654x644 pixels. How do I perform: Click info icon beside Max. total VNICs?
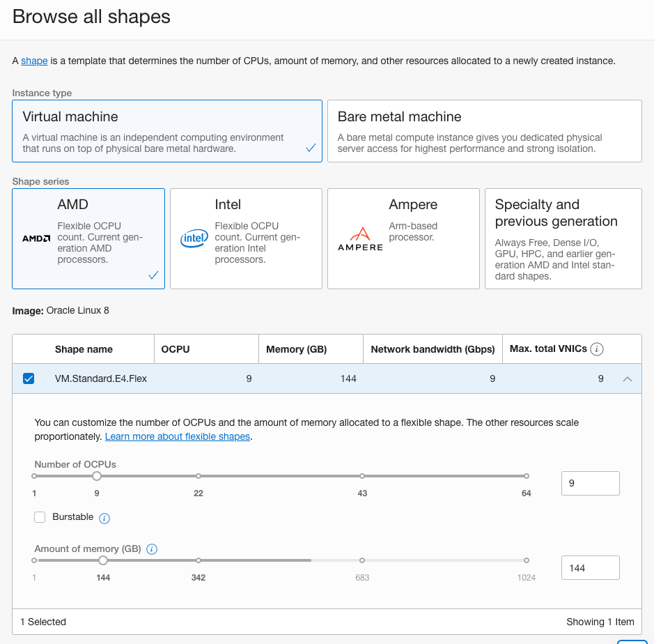click(x=596, y=349)
